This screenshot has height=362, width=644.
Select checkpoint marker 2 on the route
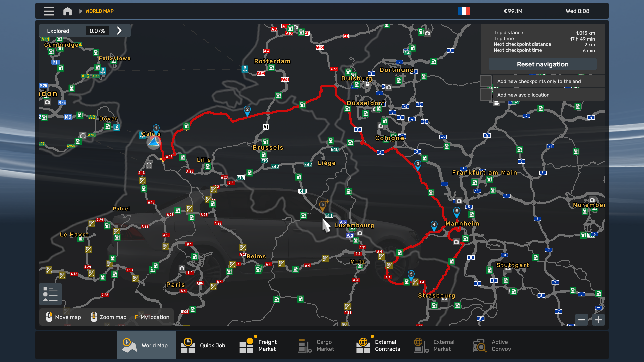pos(247,110)
